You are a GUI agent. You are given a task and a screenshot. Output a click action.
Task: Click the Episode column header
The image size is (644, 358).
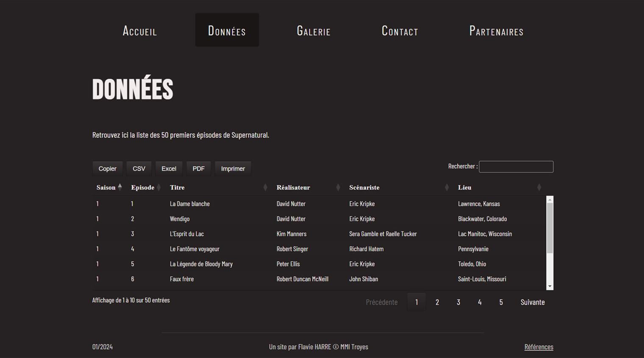(x=143, y=187)
